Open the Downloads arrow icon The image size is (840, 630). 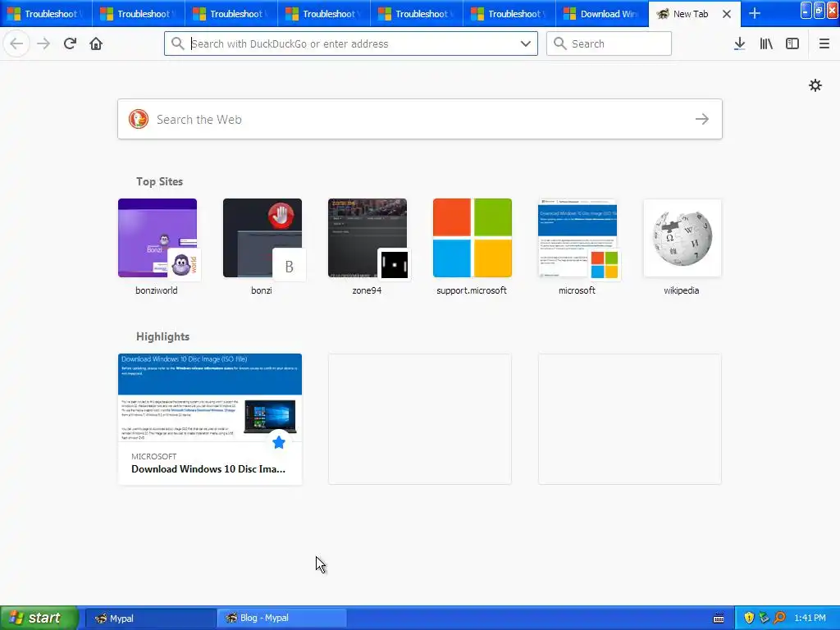(739, 44)
